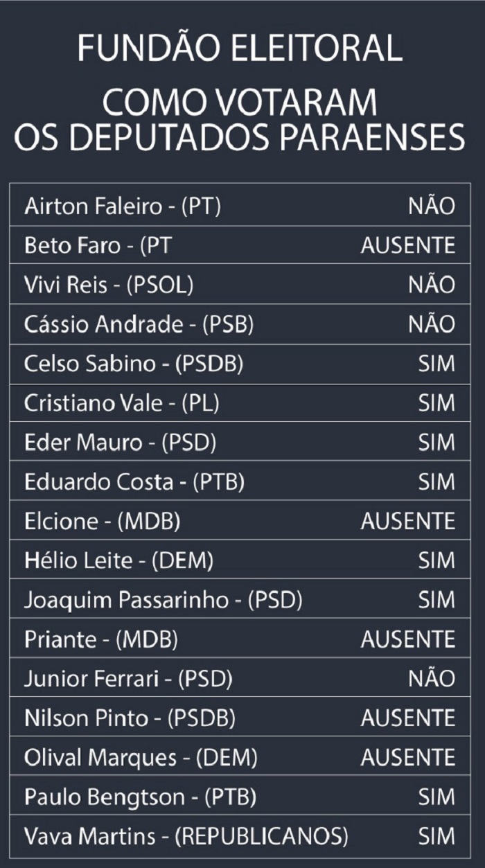Select the Nilson Pinto - (PSDB) name
The image size is (485, 868).
tap(130, 718)
